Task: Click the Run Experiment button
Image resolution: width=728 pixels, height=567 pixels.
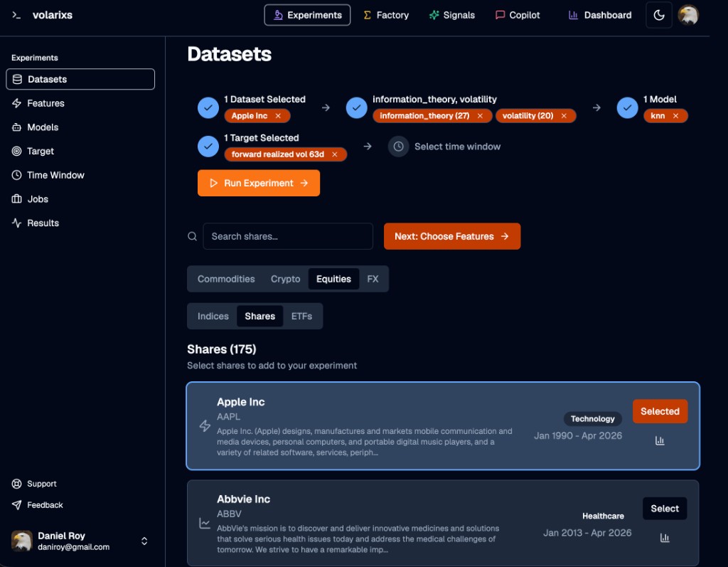Action: point(258,183)
